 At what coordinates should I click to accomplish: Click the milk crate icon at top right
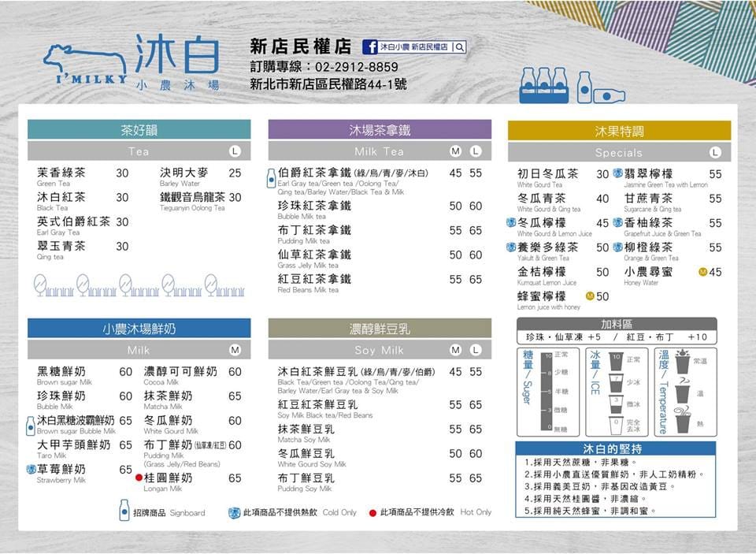click(547, 85)
